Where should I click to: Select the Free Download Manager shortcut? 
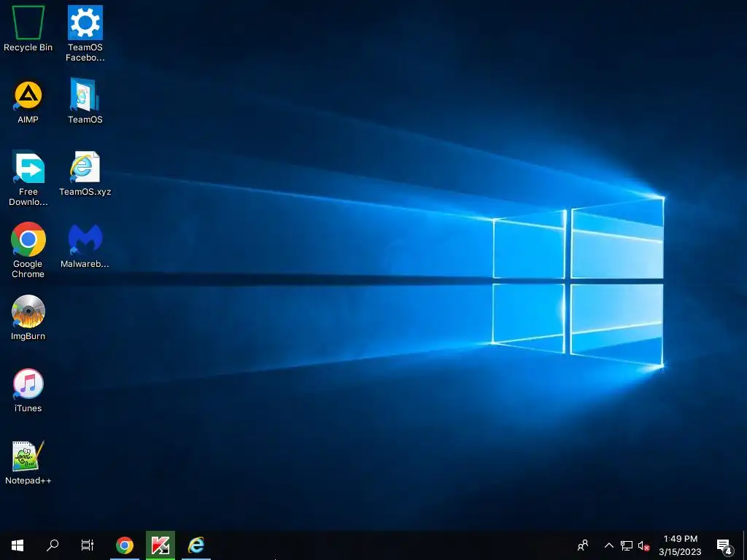pos(28,178)
